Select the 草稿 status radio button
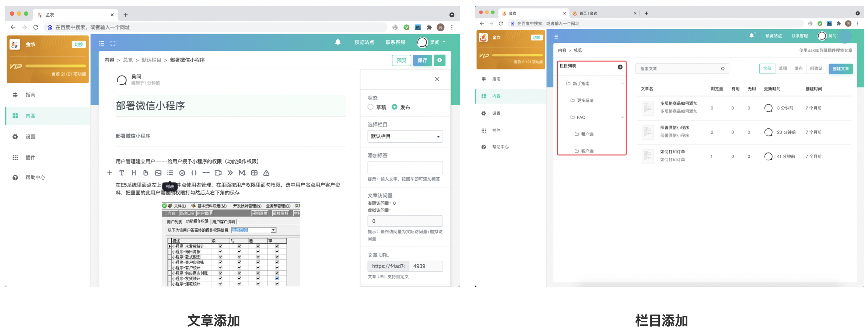868x334 pixels. pyautogui.click(x=371, y=107)
